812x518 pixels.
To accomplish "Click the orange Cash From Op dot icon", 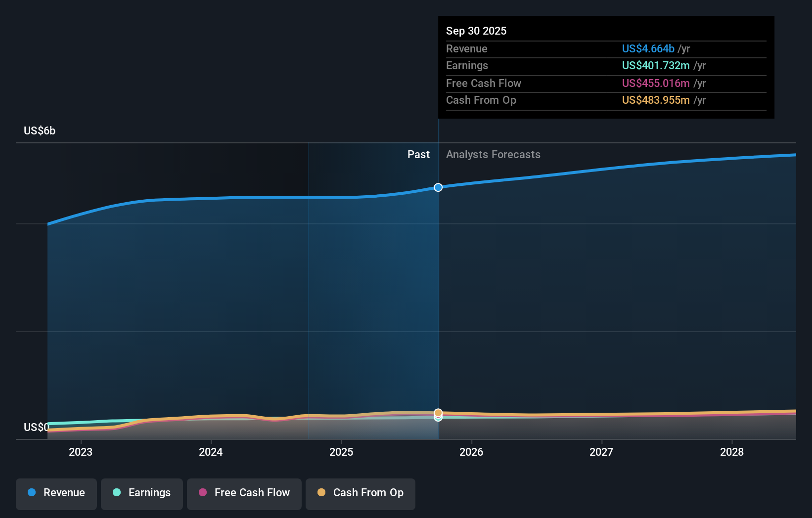I will click(x=321, y=493).
